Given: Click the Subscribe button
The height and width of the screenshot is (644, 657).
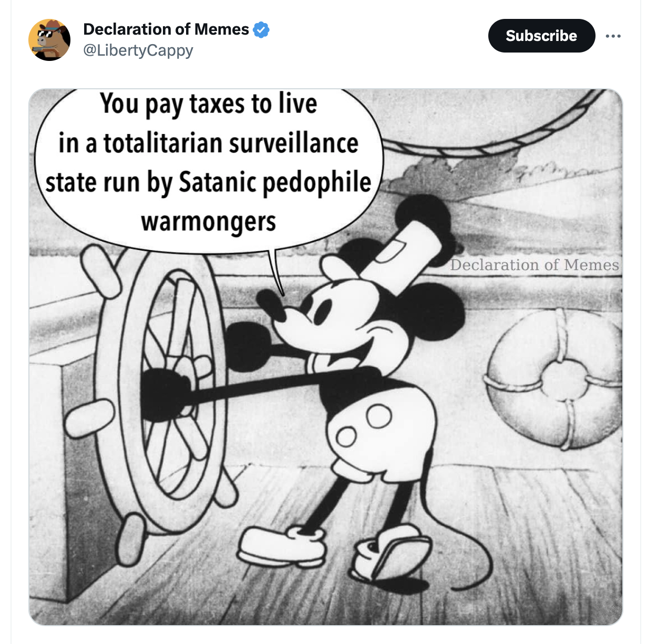Looking at the screenshot, I should click(541, 36).
